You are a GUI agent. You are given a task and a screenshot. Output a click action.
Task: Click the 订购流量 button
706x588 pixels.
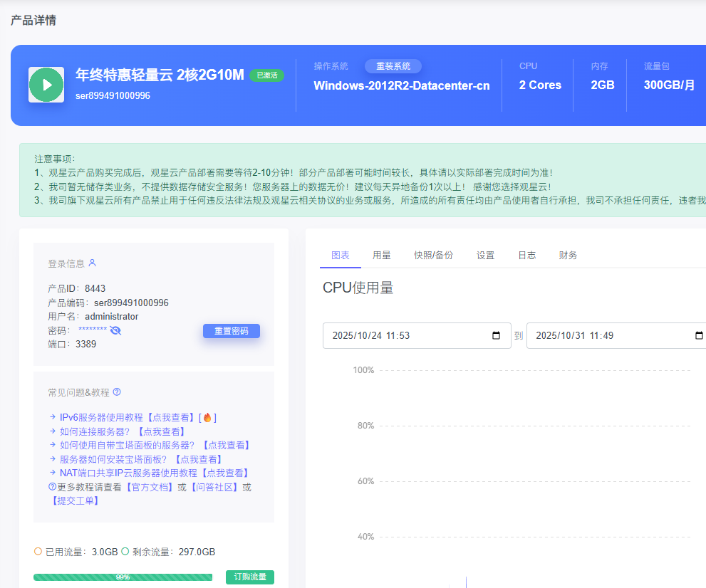click(x=250, y=577)
